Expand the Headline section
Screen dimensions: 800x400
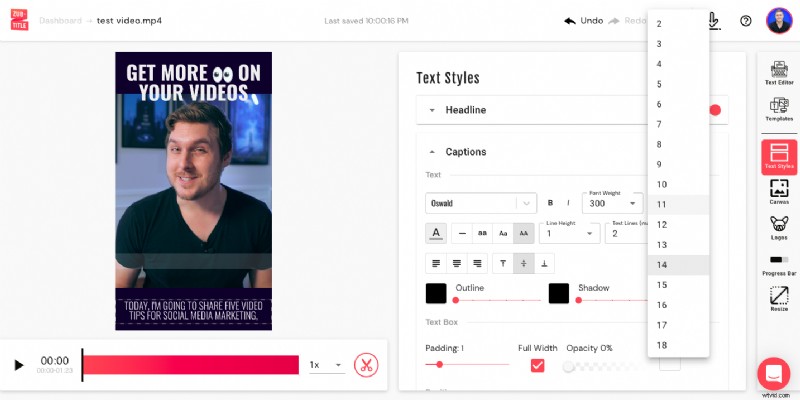[572, 110]
